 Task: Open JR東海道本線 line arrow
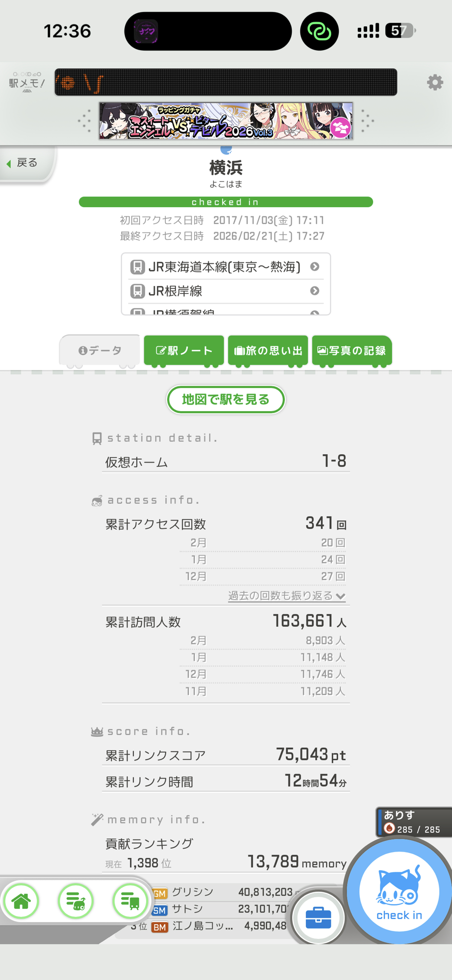point(315,267)
